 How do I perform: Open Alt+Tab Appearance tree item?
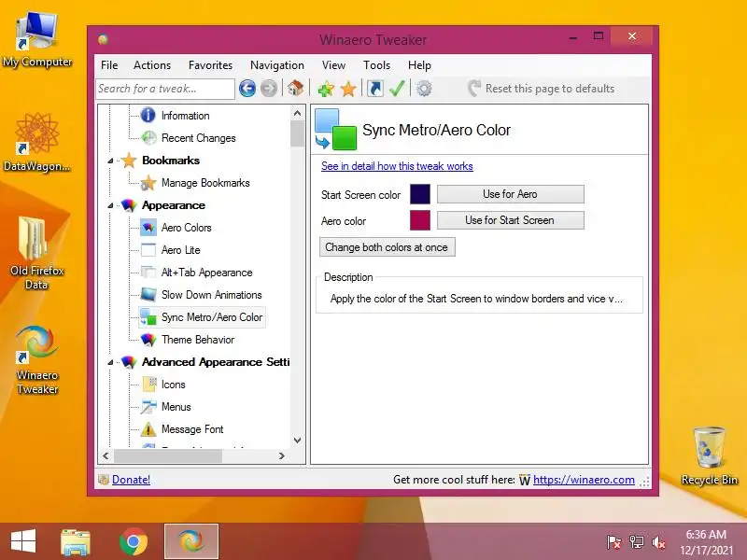[206, 273]
